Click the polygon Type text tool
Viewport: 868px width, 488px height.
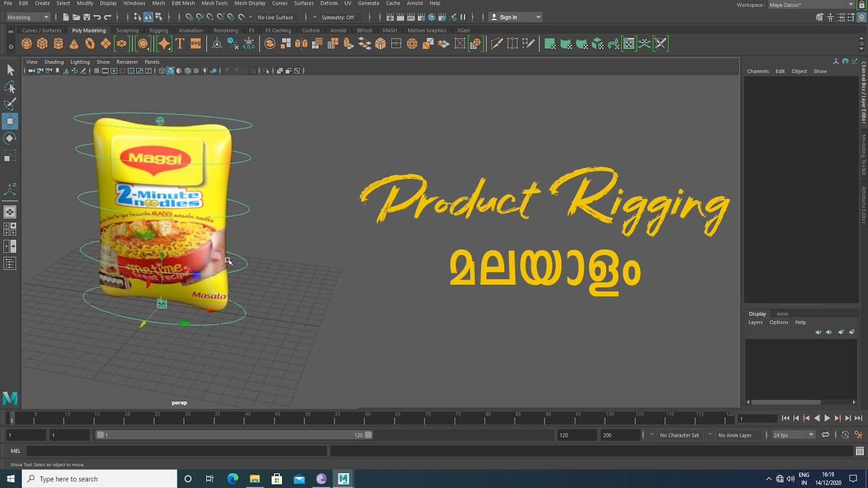coord(180,44)
